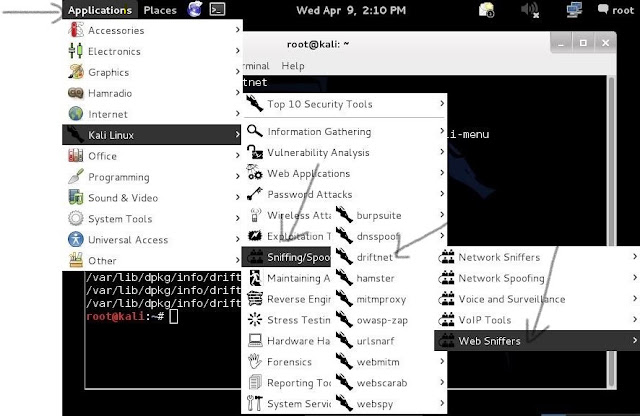Open the update notification tray icon
The image size is (640, 416).
tap(486, 9)
